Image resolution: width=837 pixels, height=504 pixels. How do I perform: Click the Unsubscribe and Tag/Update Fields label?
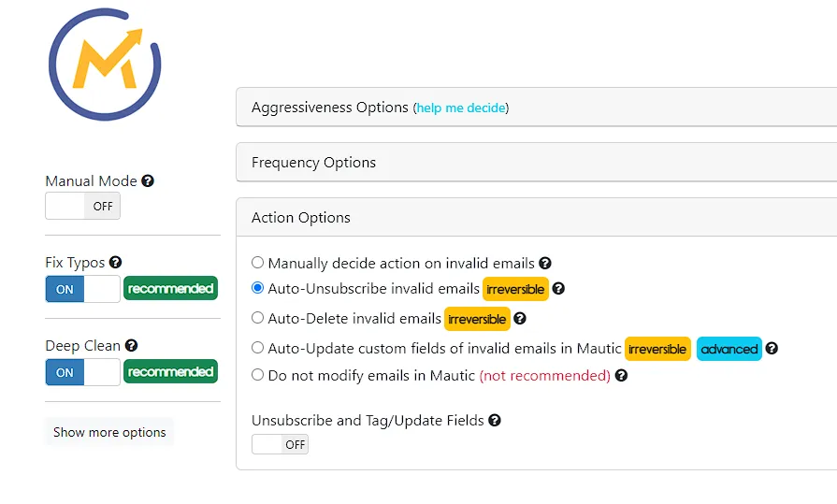[368, 421]
